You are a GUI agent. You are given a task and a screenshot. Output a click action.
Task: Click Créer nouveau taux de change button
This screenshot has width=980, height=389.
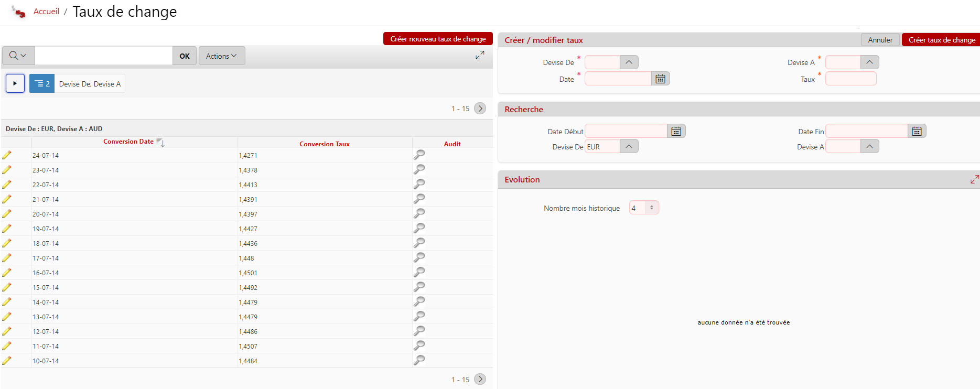[438, 39]
